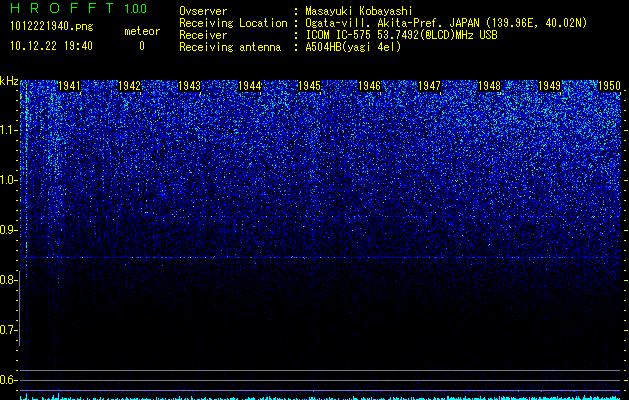629x400 pixels.
Task: Click the 1947 time marker
Action: point(429,85)
